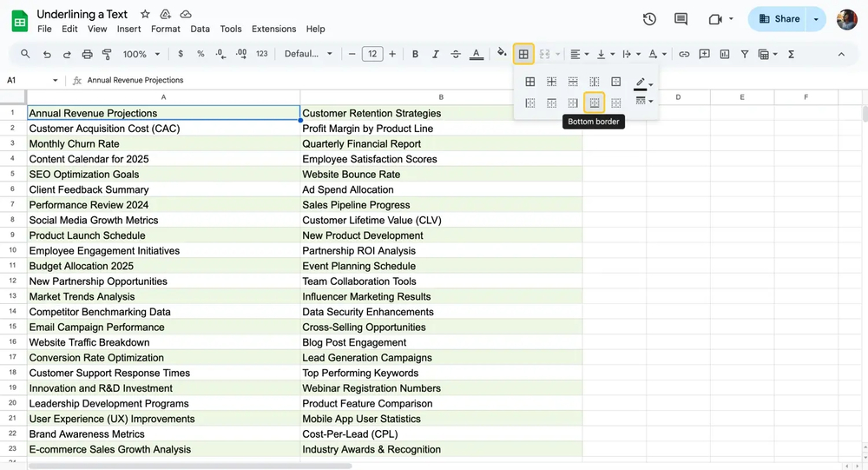
Task: Toggle bold formatting
Action: [415, 54]
